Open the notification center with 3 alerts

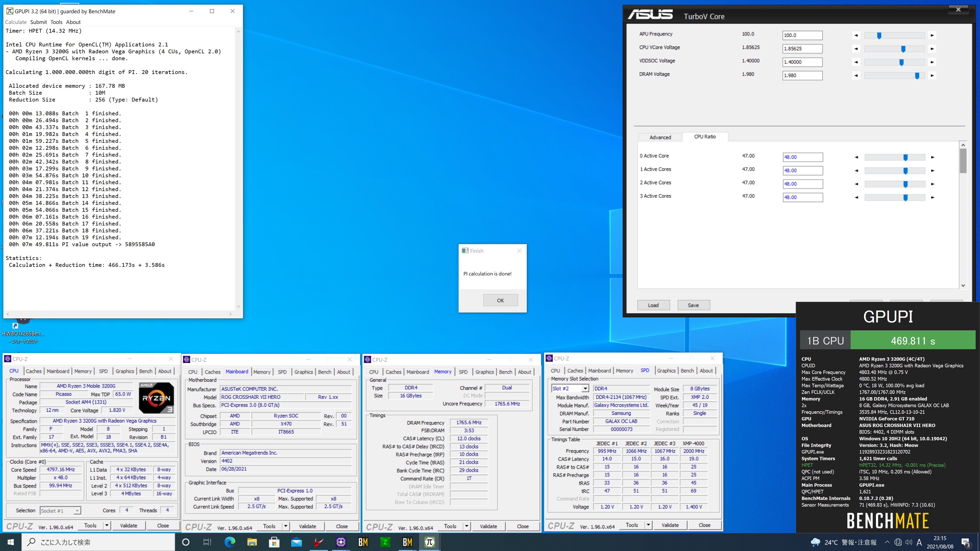[966, 542]
